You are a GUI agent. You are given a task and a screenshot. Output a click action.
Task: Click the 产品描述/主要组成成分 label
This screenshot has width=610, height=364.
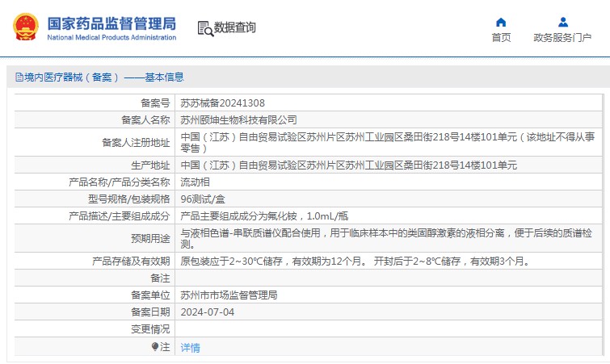[119, 216]
